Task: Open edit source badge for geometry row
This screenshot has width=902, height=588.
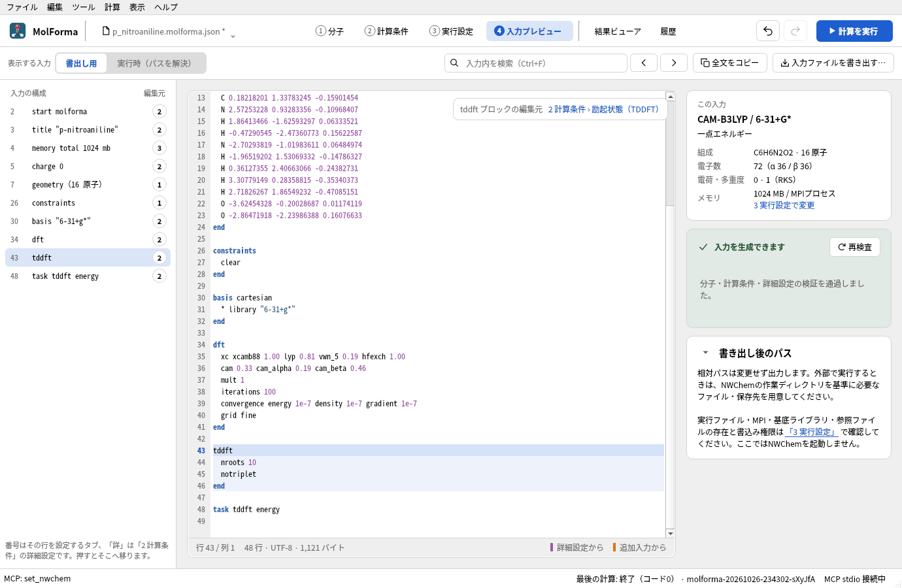Action: pyautogui.click(x=159, y=184)
